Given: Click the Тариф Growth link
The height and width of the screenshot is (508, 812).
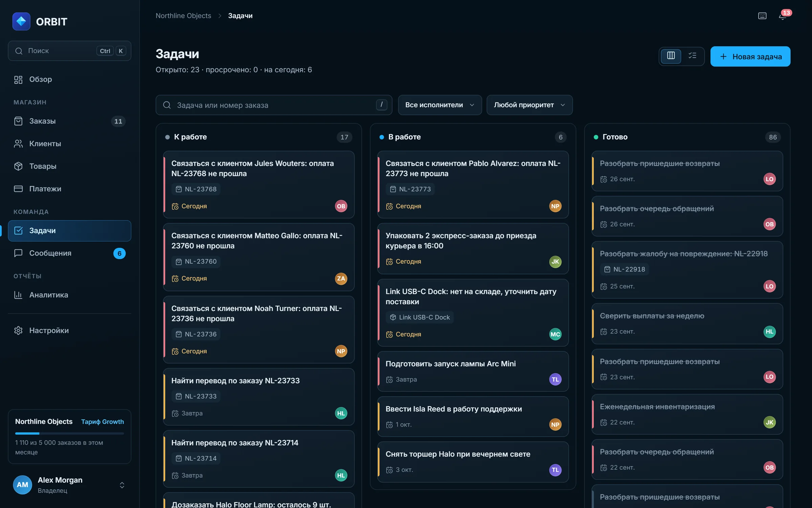Looking at the screenshot, I should (103, 422).
